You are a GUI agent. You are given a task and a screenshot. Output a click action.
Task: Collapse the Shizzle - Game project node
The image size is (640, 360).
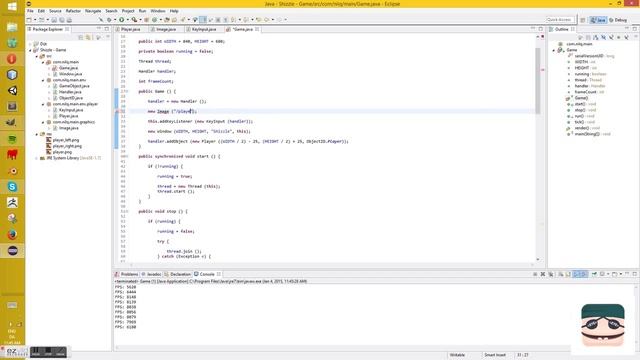tap(30, 50)
